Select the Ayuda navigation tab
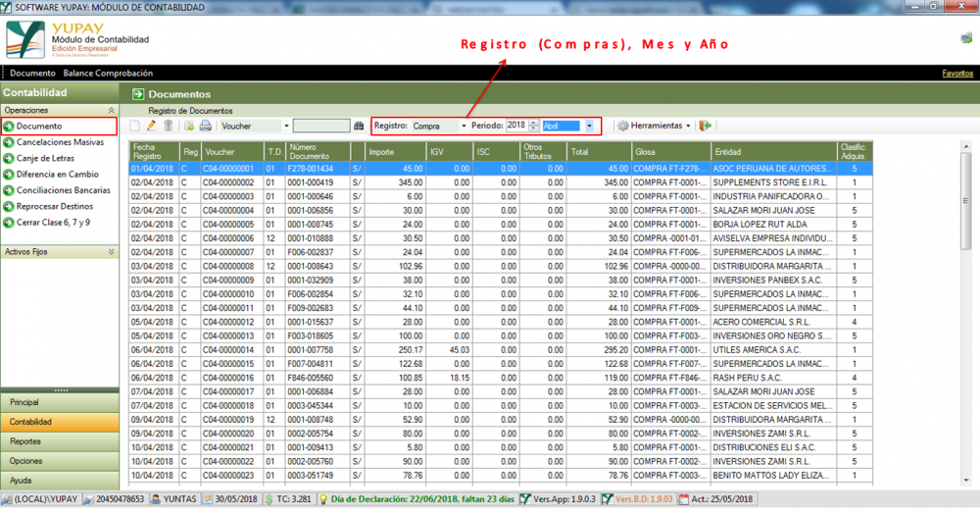This screenshot has height=514, width=980. click(x=60, y=481)
